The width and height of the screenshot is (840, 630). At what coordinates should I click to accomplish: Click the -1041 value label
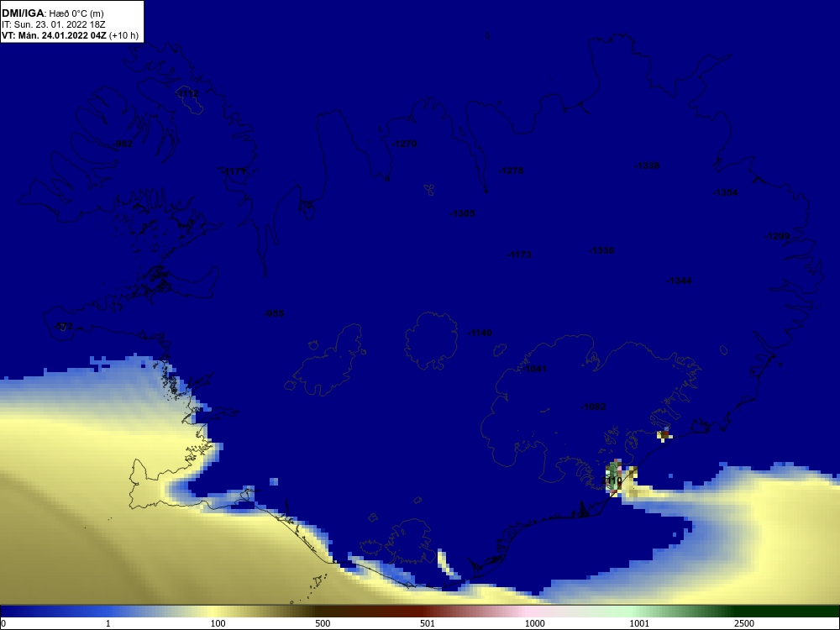click(534, 369)
